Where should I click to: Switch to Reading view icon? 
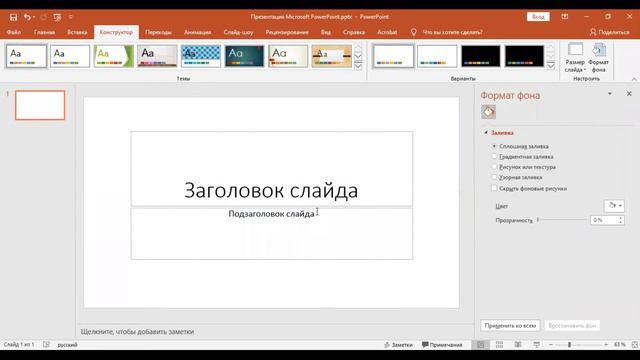[x=518, y=345]
